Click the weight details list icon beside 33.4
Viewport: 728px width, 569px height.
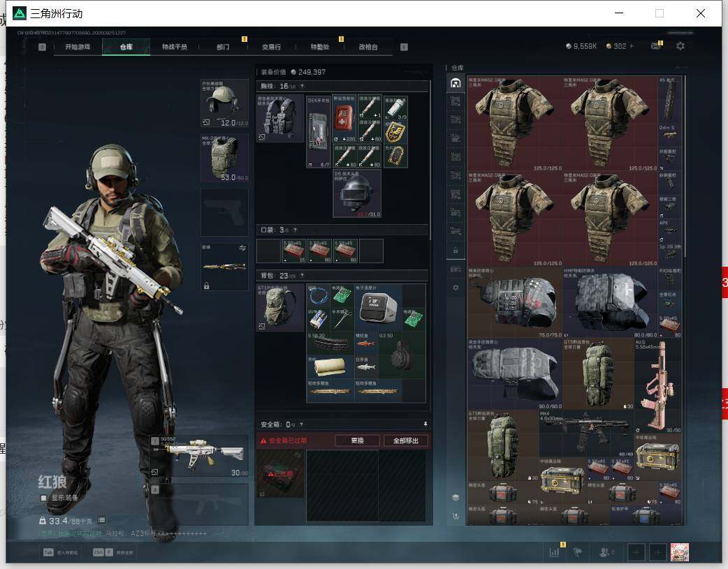click(102, 520)
